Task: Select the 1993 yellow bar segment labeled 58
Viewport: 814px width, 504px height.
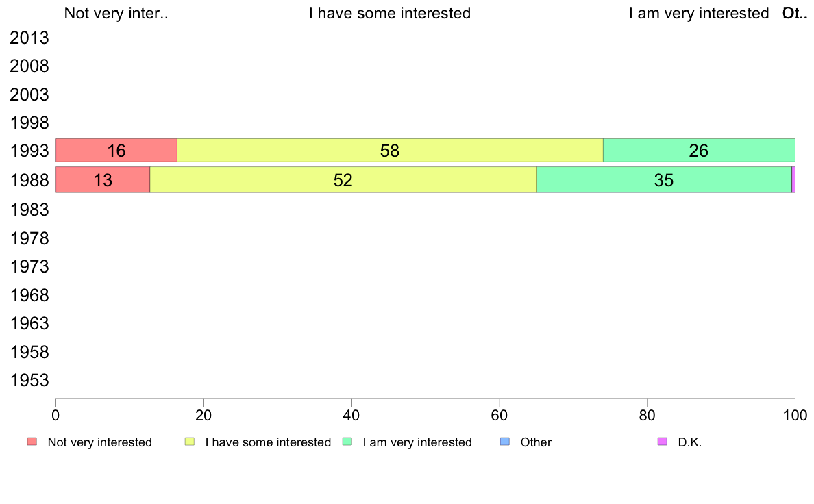Action: 390,151
